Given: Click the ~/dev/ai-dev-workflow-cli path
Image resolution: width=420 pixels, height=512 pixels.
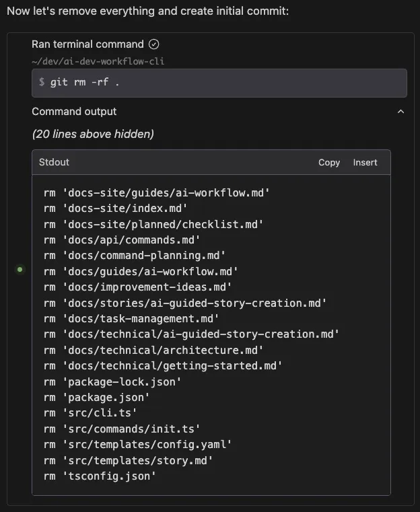Looking at the screenshot, I should point(98,61).
